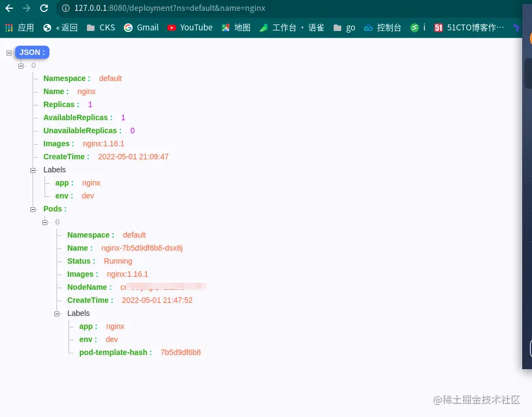Select pod-template-hash value 7b5d9df6b8

click(181, 352)
